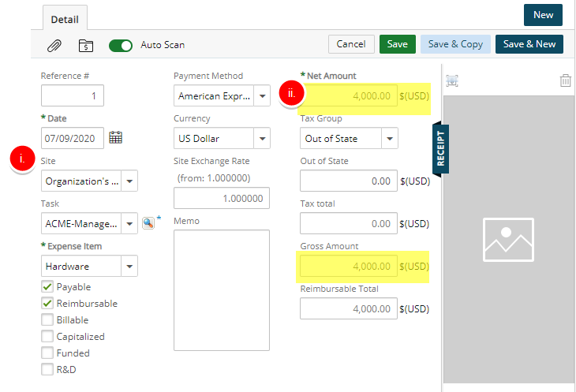Click the Net Amount field
The height and width of the screenshot is (392, 576).
pyautogui.click(x=349, y=95)
